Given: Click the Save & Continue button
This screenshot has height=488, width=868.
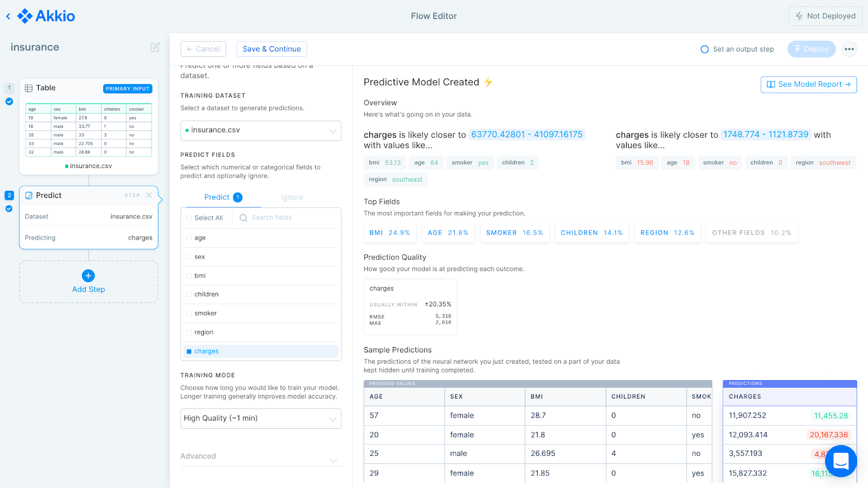Looking at the screenshot, I should click(x=271, y=49).
